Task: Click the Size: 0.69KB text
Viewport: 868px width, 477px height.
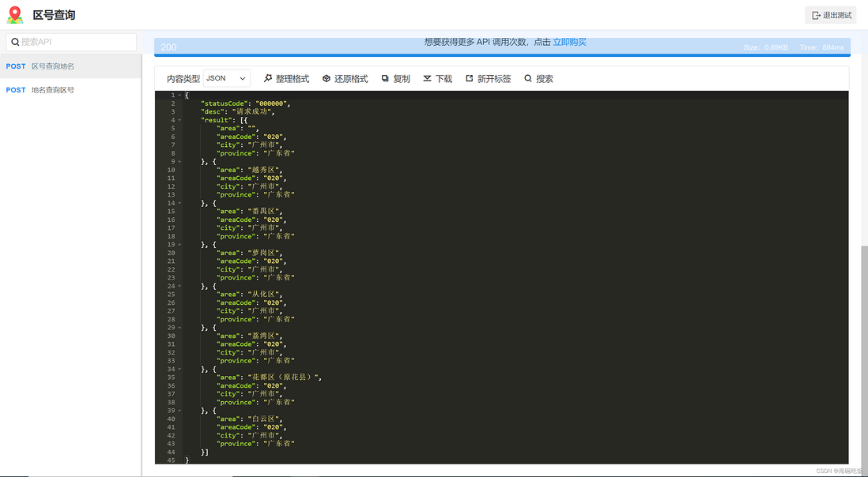Action: [765, 47]
